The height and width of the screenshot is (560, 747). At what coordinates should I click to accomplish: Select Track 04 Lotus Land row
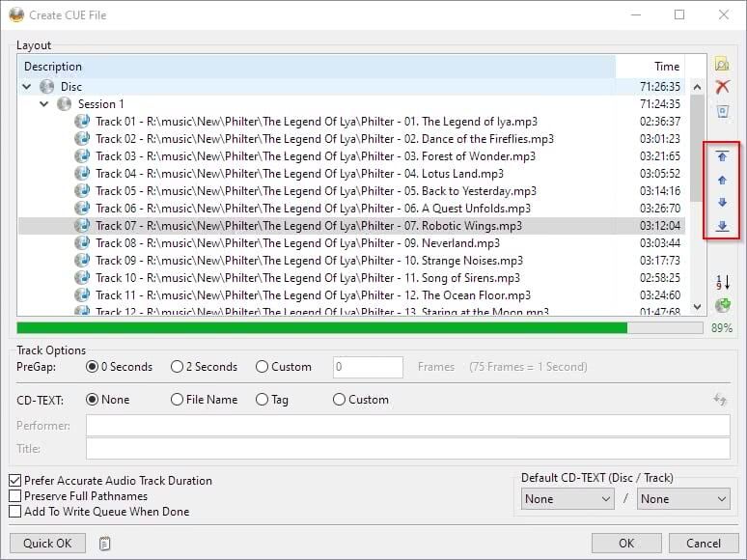[x=351, y=174]
